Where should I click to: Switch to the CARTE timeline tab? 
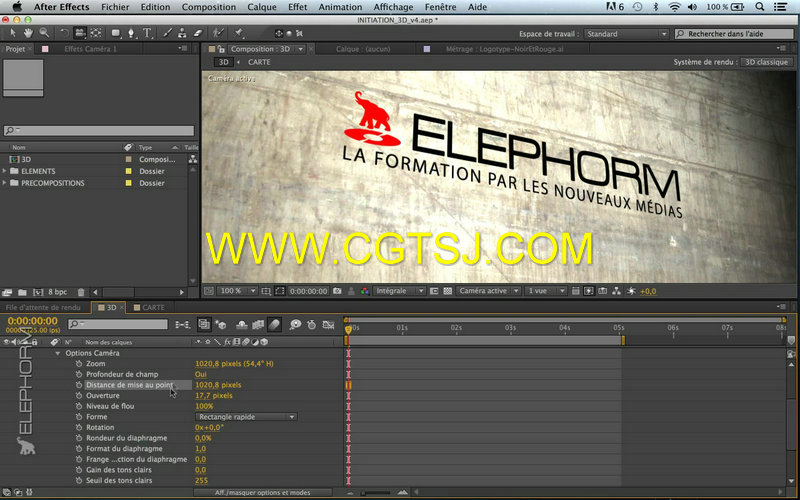point(149,307)
